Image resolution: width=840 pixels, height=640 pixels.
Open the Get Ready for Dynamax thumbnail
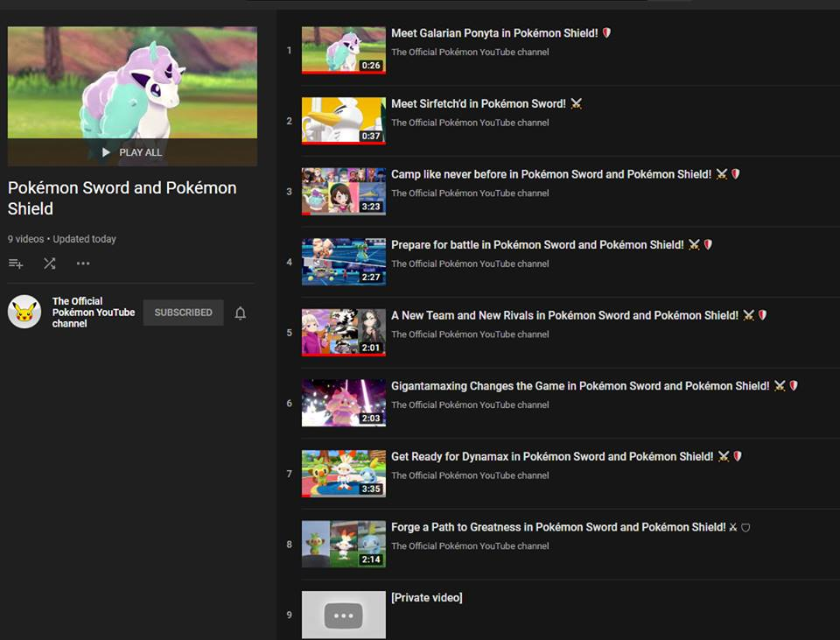pyautogui.click(x=343, y=474)
